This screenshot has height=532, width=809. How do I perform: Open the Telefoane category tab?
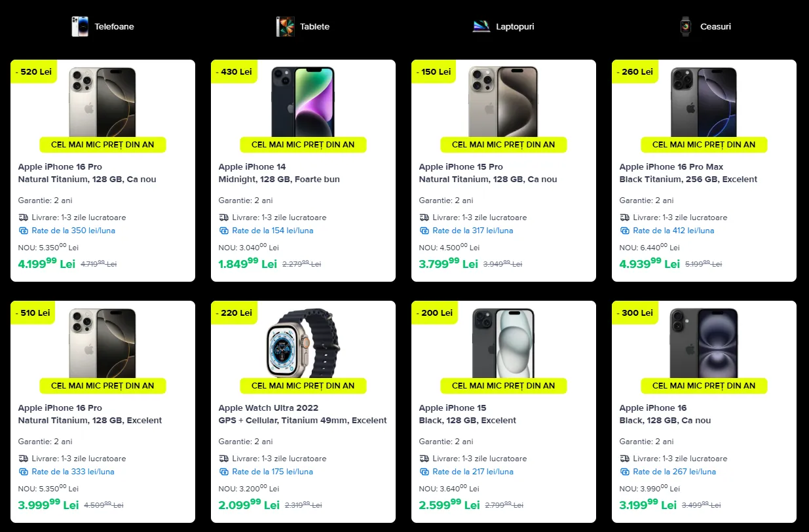[114, 27]
